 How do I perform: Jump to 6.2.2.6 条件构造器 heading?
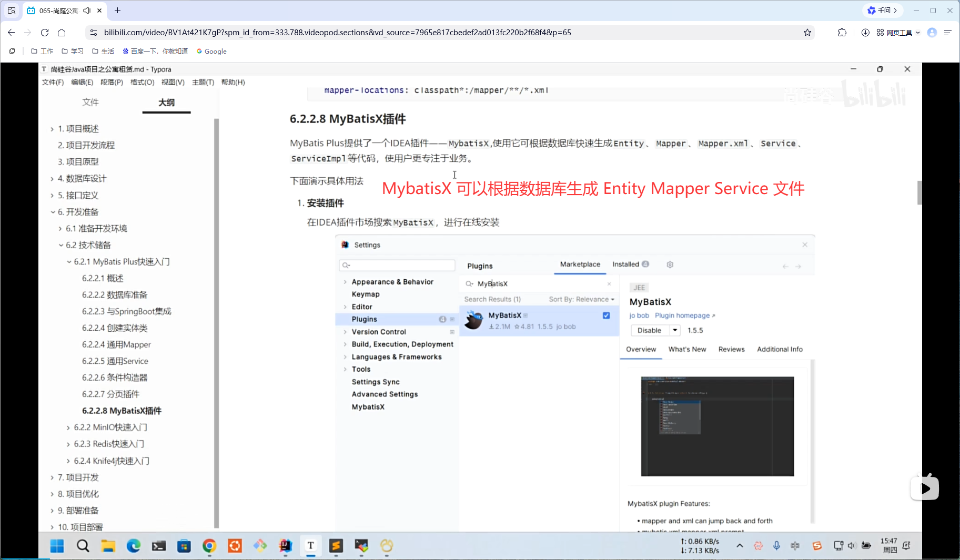(x=115, y=378)
